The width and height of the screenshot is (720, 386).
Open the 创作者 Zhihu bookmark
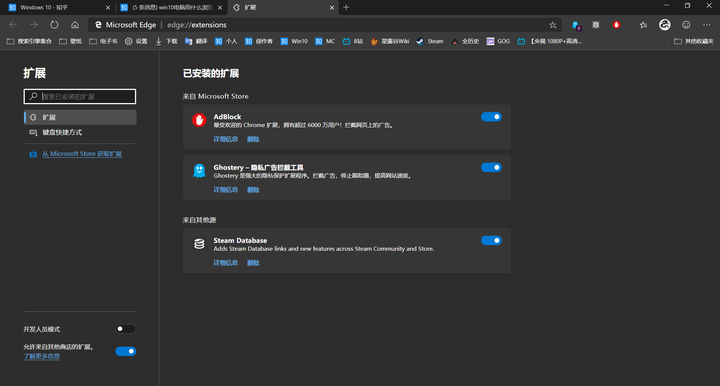pos(259,41)
